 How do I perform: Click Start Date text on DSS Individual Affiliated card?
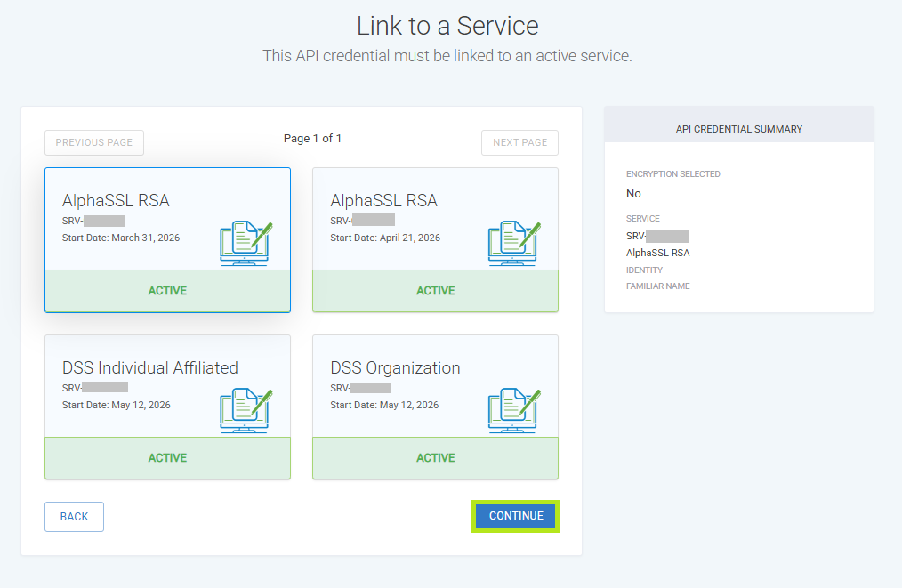point(117,405)
